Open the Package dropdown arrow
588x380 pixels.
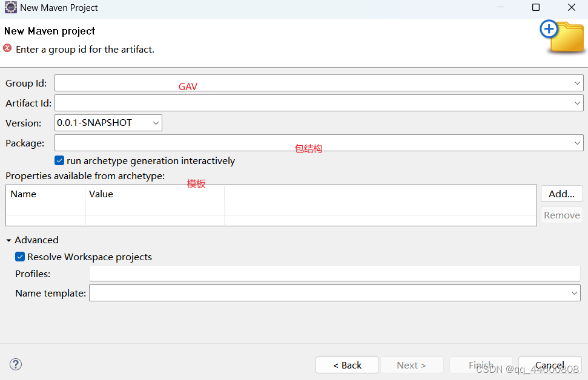click(577, 143)
